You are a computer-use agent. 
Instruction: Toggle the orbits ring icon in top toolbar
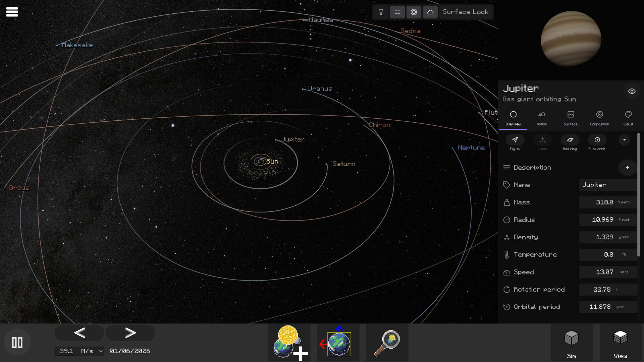click(414, 12)
